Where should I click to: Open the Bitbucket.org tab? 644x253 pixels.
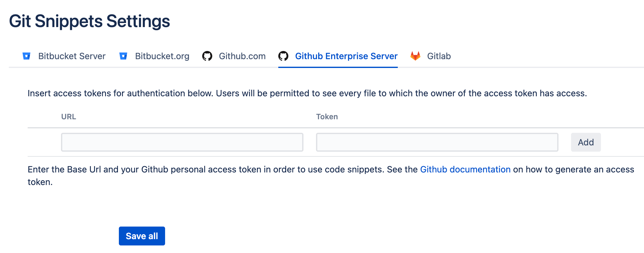(x=162, y=56)
